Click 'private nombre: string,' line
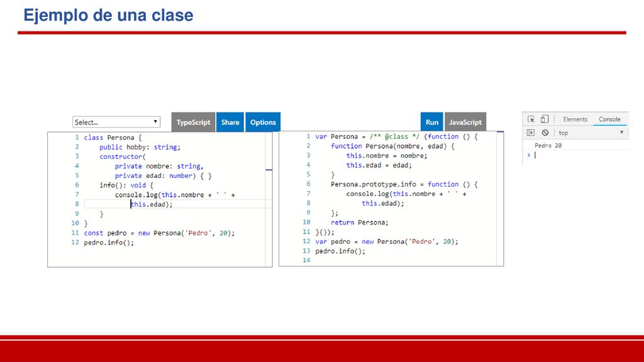Image resolution: width=644 pixels, height=362 pixels. pyautogui.click(x=159, y=166)
